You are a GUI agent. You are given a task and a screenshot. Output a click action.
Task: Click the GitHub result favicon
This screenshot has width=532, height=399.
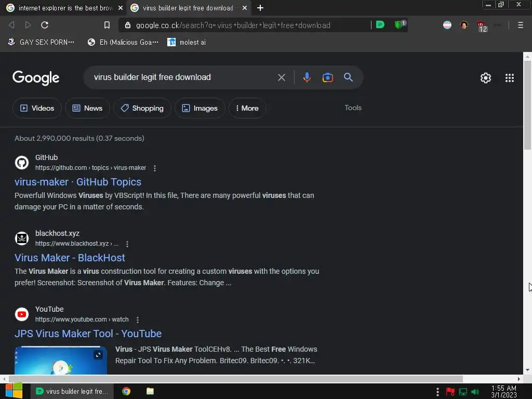[22, 163]
